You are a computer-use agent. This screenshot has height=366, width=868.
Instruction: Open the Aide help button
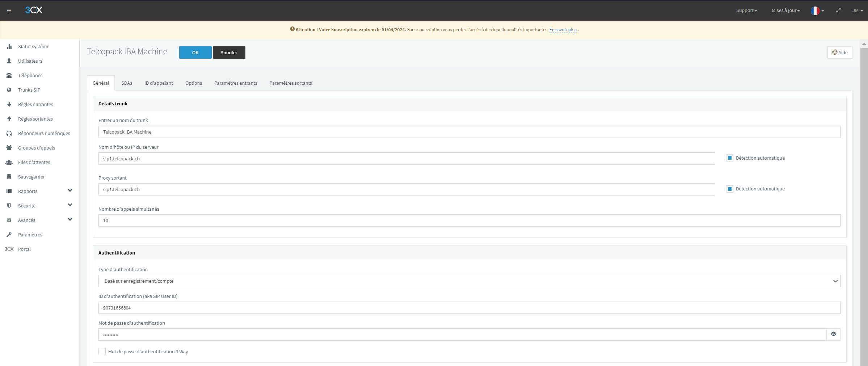pyautogui.click(x=840, y=52)
